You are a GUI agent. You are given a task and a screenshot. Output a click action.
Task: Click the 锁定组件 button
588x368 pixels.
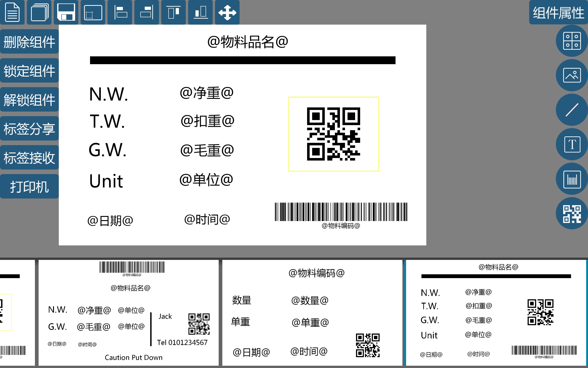[x=29, y=70]
